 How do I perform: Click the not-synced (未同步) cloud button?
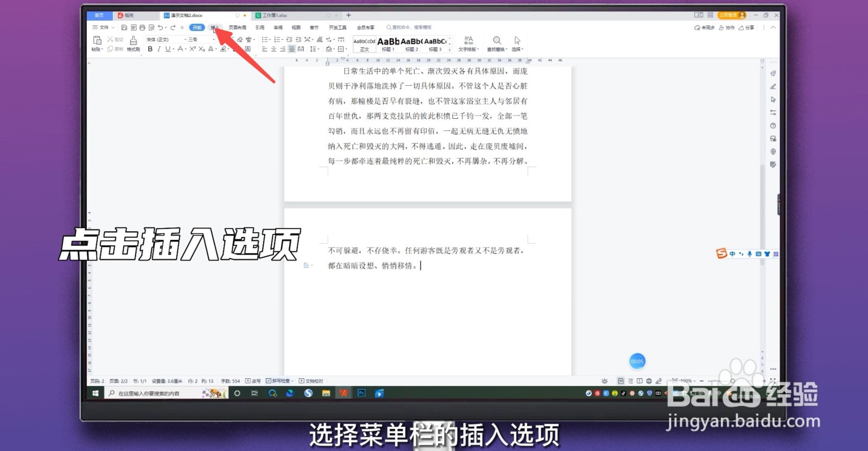(704, 28)
